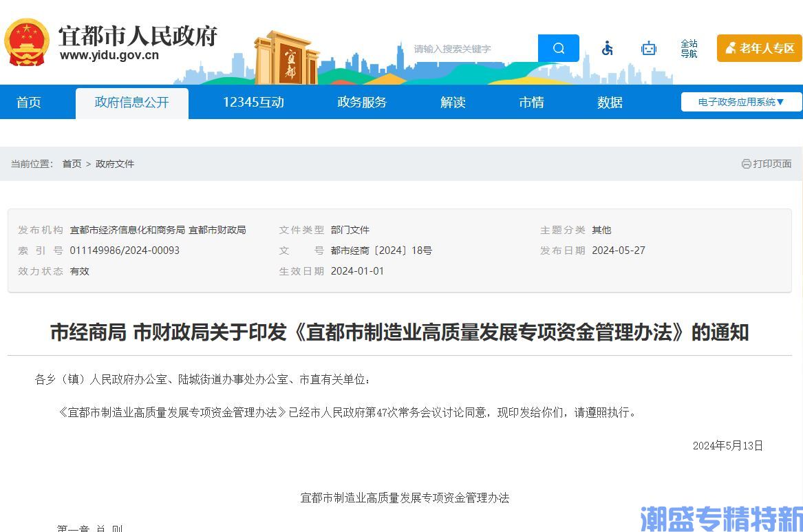803x532 pixels.
Task: Click the printer icon beside 打印页面
Action: click(x=746, y=164)
